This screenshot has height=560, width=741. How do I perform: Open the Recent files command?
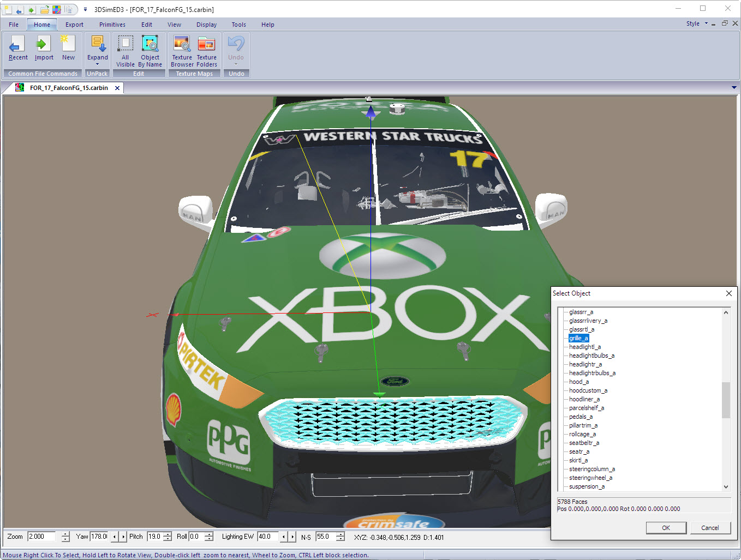(17, 49)
